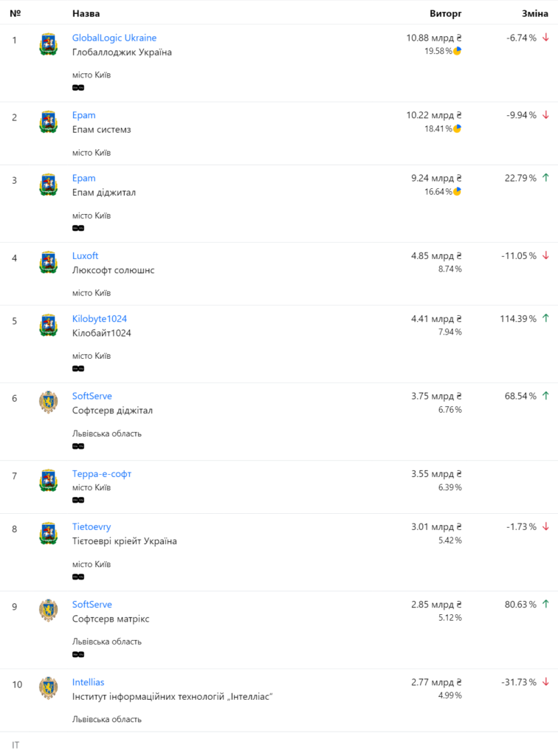Viewport: 558px width, 756px height.
Task: Open the Intellias company link
Action: click(88, 681)
